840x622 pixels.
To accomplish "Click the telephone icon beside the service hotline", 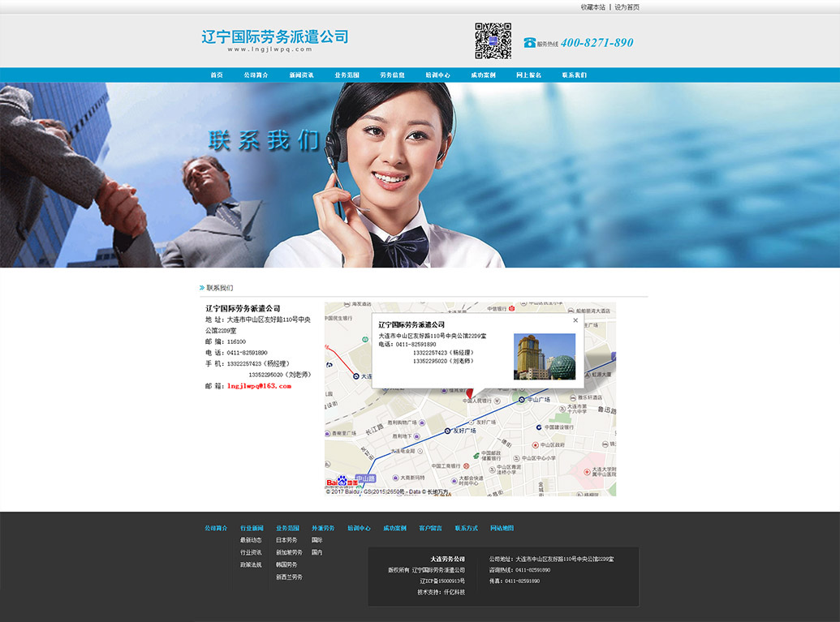I will point(529,43).
